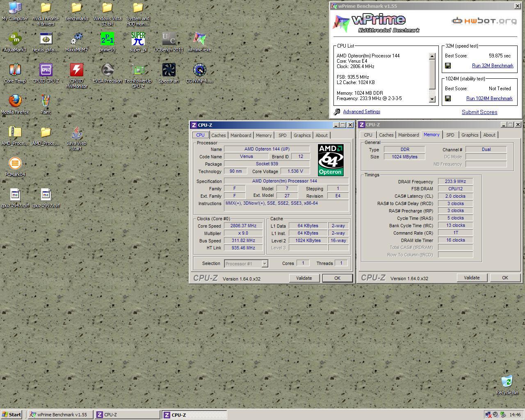The height and width of the screenshot is (420, 525).
Task: Click Run 1024M Benchmark link
Action: point(489,98)
